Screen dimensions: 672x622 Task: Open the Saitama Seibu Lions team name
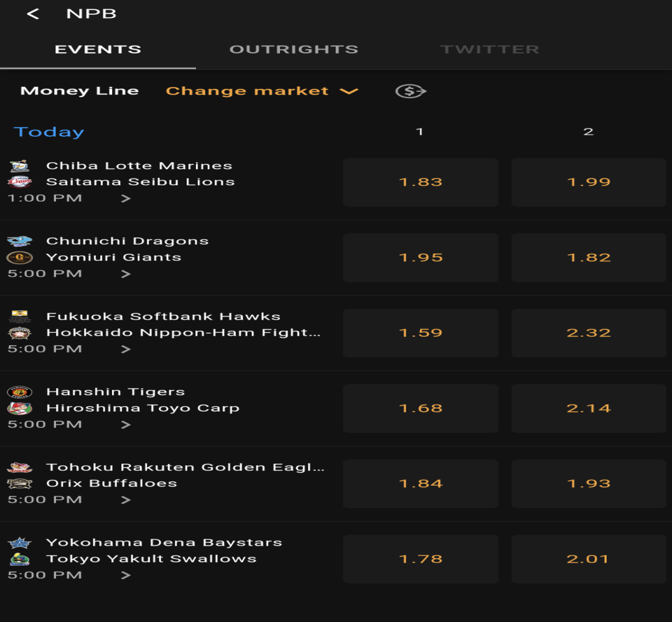tap(141, 182)
